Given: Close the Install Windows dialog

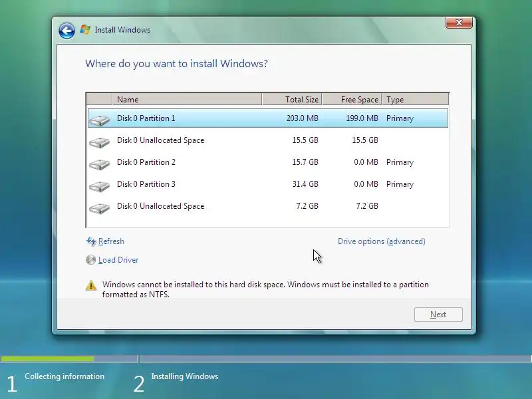Looking at the screenshot, I should point(459,23).
